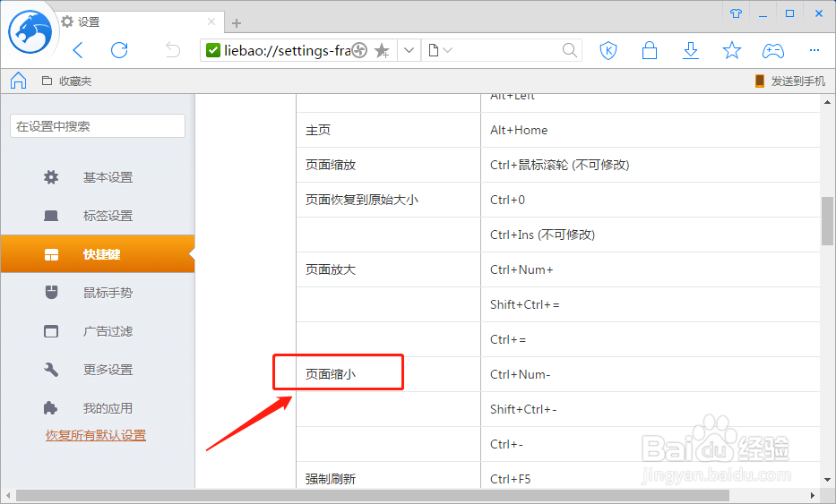Go back with the back arrow
The width and height of the screenshot is (836, 504).
(78, 51)
